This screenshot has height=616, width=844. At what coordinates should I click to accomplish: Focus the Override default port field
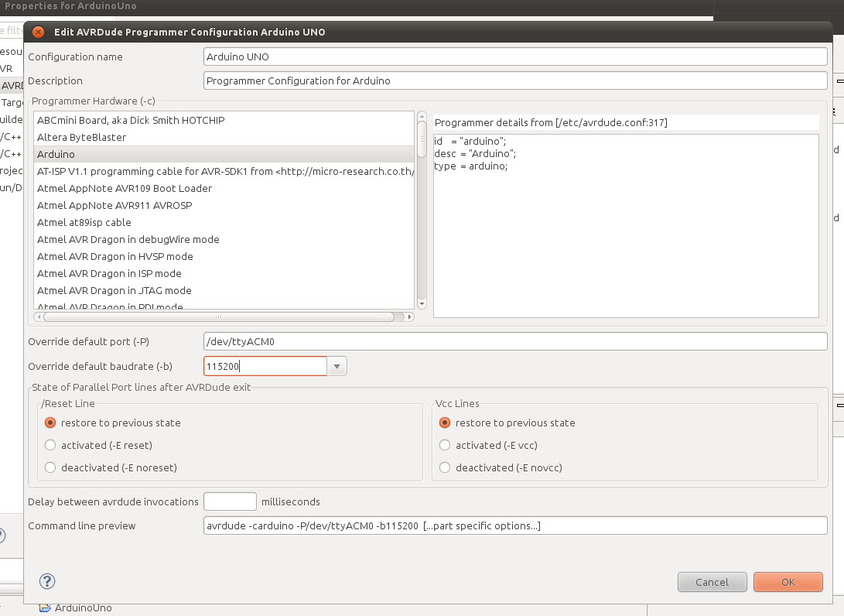(x=515, y=341)
